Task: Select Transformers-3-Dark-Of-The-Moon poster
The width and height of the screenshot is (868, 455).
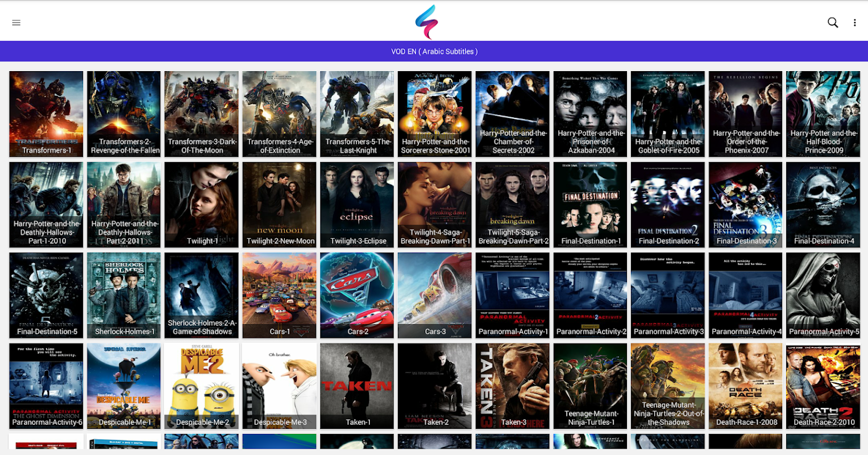Action: (202, 114)
